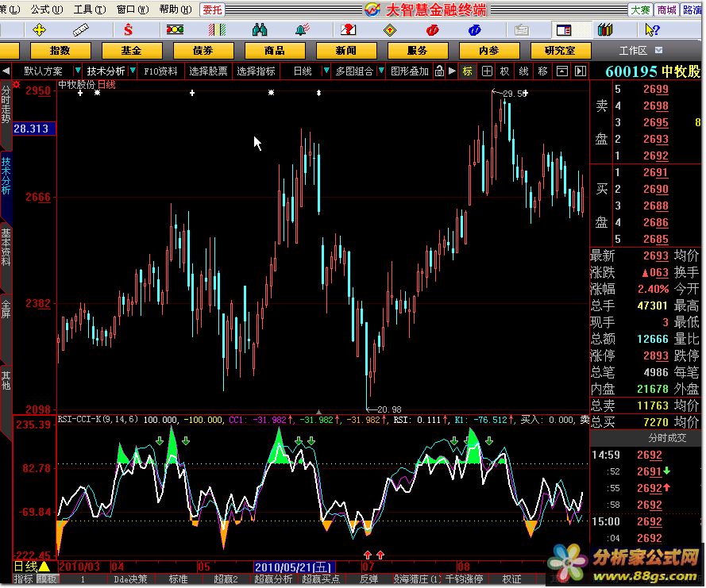Click the 商城 button at top right
Viewport: 706px width, 588px height.
click(666, 10)
